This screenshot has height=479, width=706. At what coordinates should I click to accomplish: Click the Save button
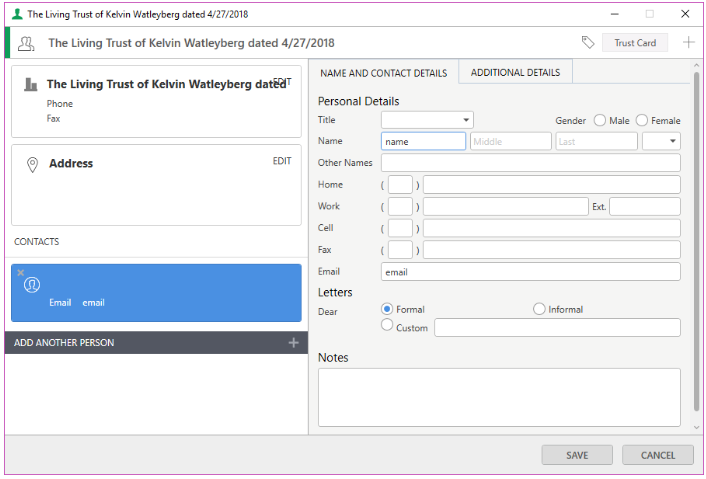(577, 455)
